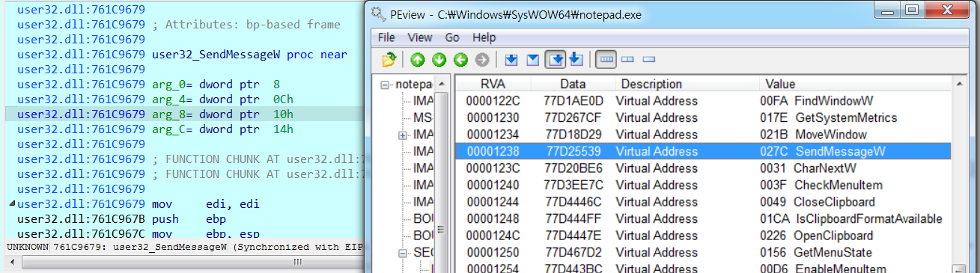Select the MoveWindow row
The height and width of the screenshot is (273, 980).
pyautogui.click(x=703, y=135)
